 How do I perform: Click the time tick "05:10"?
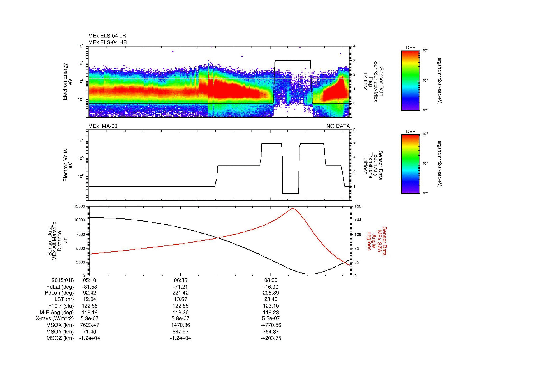90,280
